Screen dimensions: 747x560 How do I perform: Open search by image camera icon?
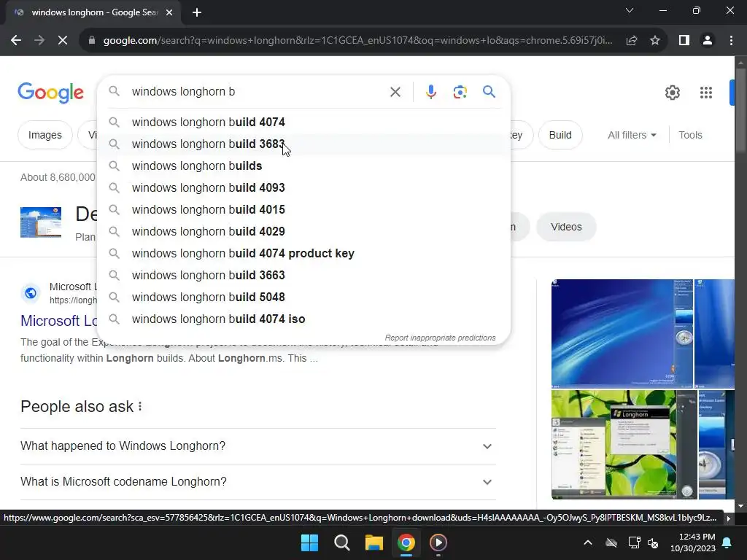point(460,92)
